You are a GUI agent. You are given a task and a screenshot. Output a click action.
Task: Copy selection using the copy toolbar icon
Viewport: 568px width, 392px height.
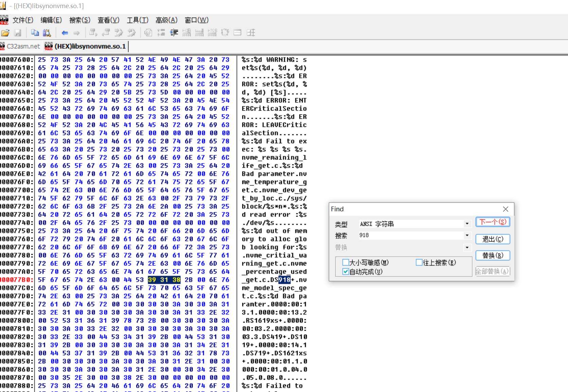coord(35,33)
